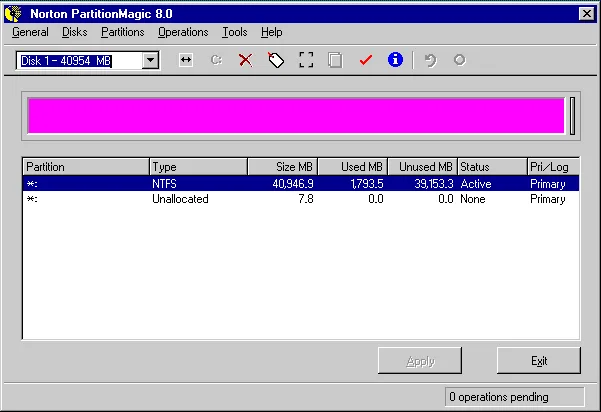
Task: Click the Copy partition toolbar icon
Action: [x=335, y=60]
